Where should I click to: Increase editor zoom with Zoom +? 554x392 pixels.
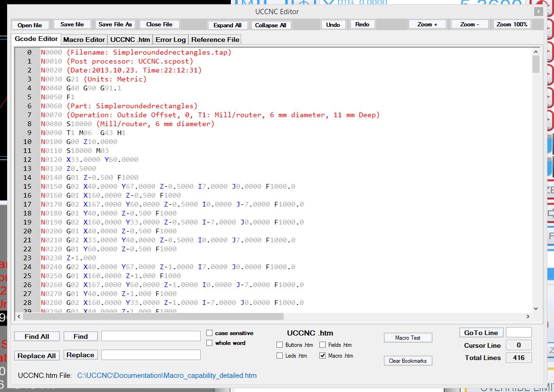[427, 24]
